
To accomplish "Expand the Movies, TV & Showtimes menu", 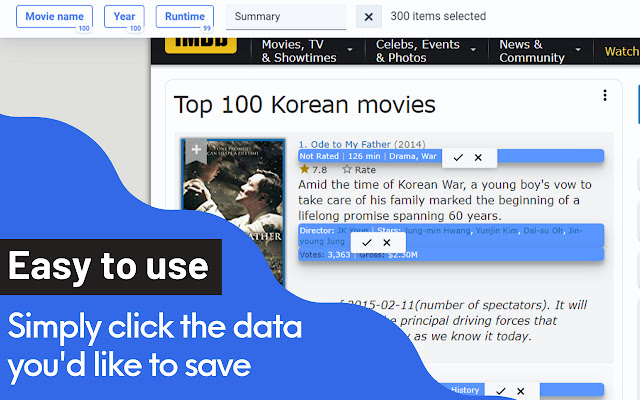I will (x=307, y=51).
